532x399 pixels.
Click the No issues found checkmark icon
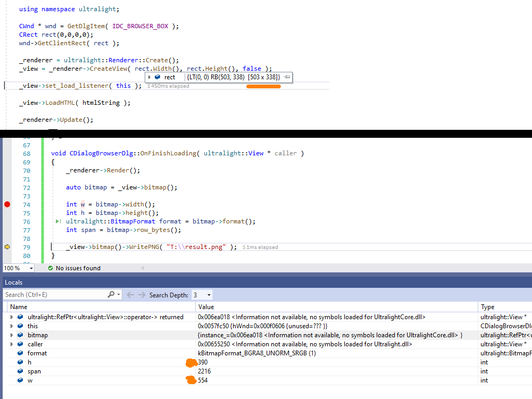pyautogui.click(x=50, y=268)
